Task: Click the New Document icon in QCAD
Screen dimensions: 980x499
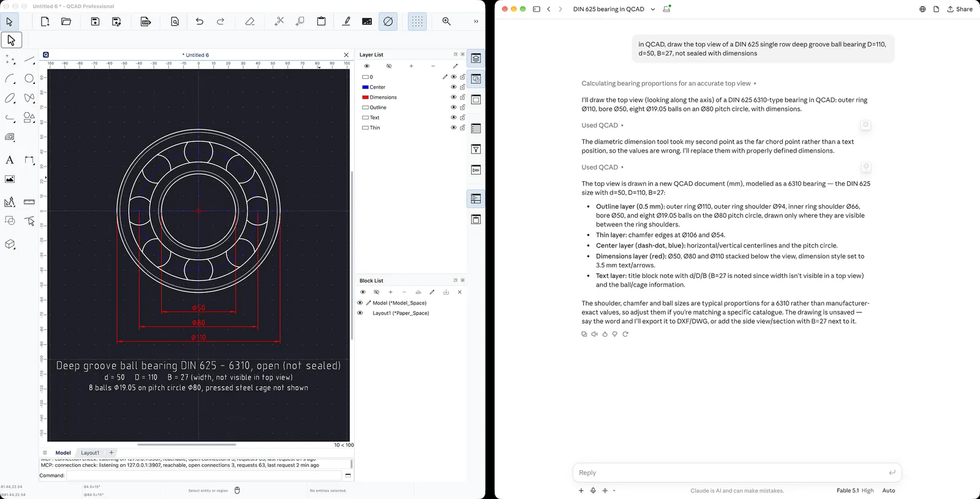Action: [45, 21]
